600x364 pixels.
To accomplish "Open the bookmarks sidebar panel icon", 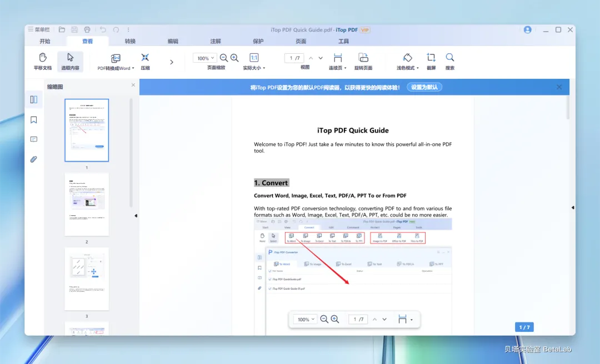I will pos(34,120).
